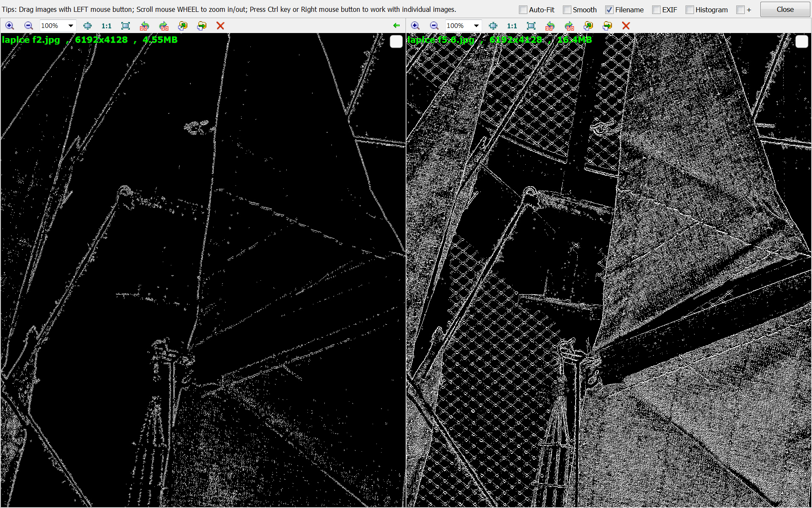Fit the left image to window
Screen dimensions: 812x508
126,26
